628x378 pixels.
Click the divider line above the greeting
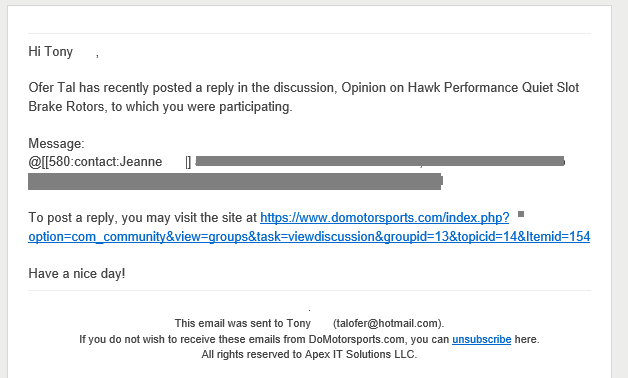coord(309,33)
